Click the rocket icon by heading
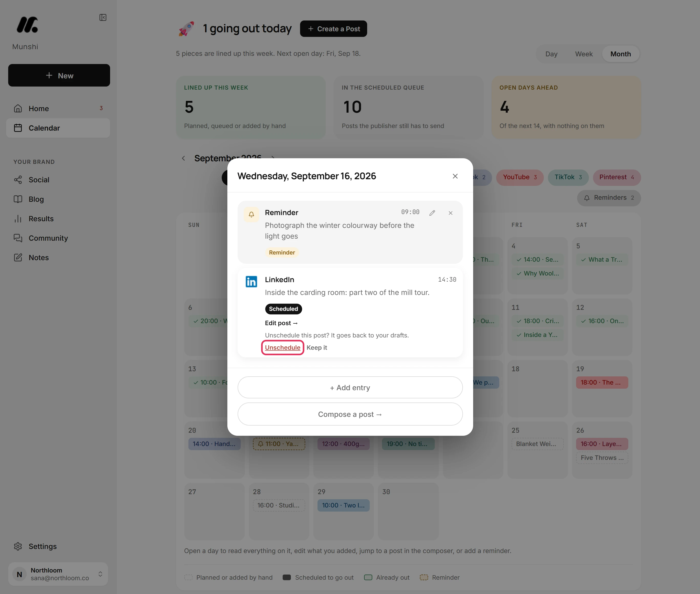This screenshot has width=700, height=594. [x=186, y=29]
